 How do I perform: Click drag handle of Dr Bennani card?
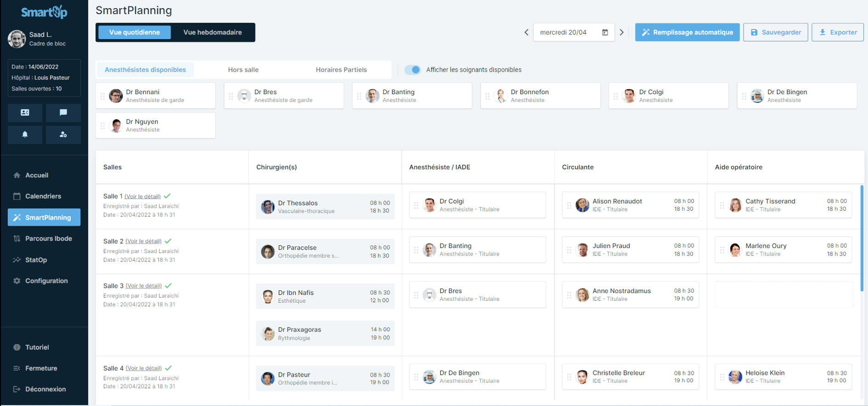(102, 96)
